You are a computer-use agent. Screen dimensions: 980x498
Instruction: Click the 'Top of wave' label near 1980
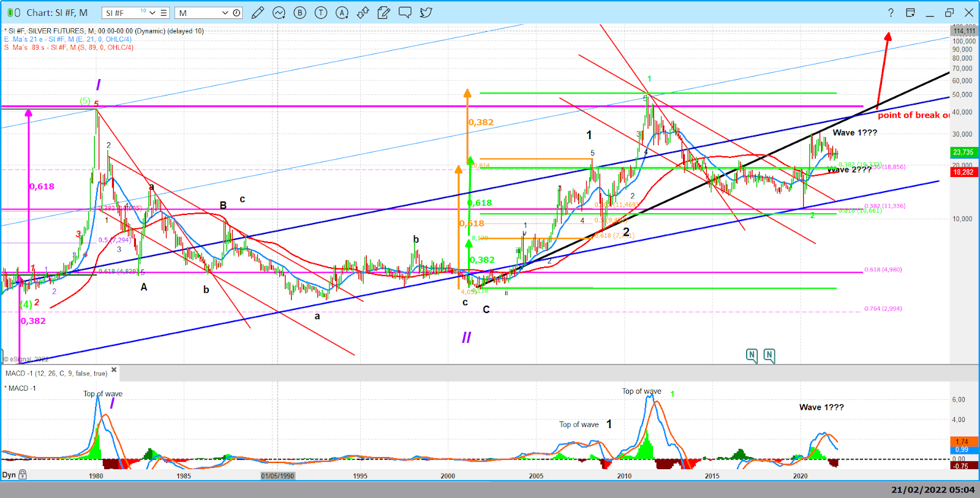[x=103, y=394]
